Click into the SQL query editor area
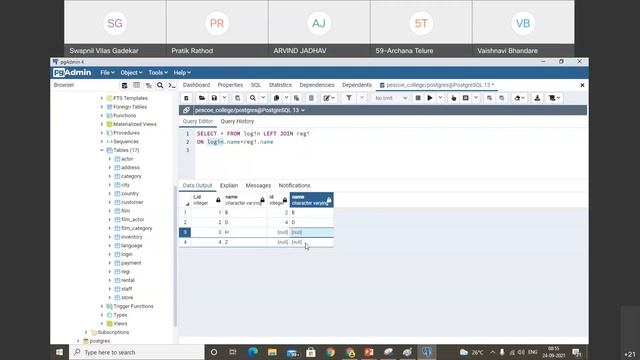Viewport: 640px width, 360px height. [x=391, y=153]
